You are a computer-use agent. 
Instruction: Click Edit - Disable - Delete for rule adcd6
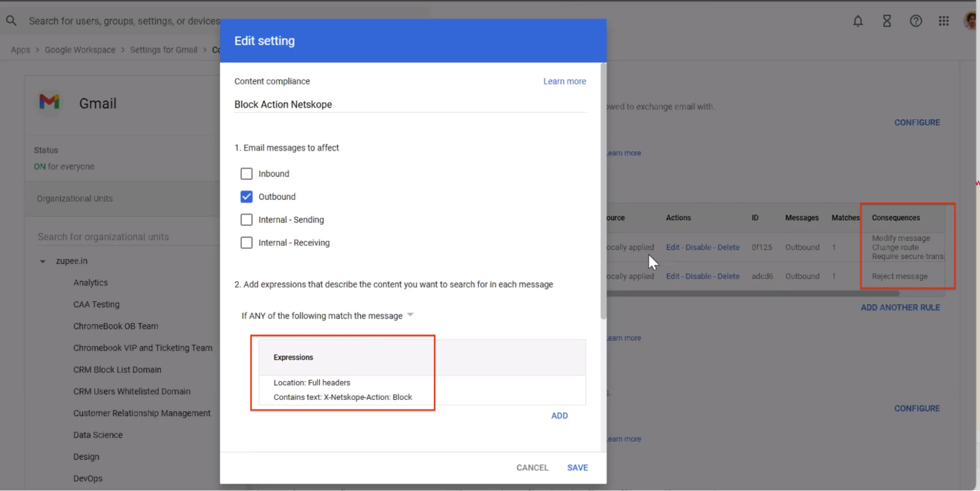703,276
